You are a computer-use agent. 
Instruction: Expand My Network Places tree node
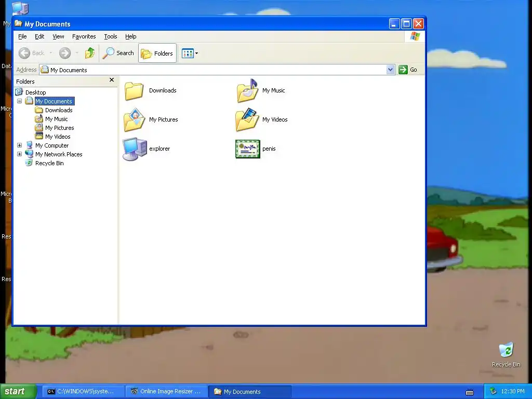(19, 154)
